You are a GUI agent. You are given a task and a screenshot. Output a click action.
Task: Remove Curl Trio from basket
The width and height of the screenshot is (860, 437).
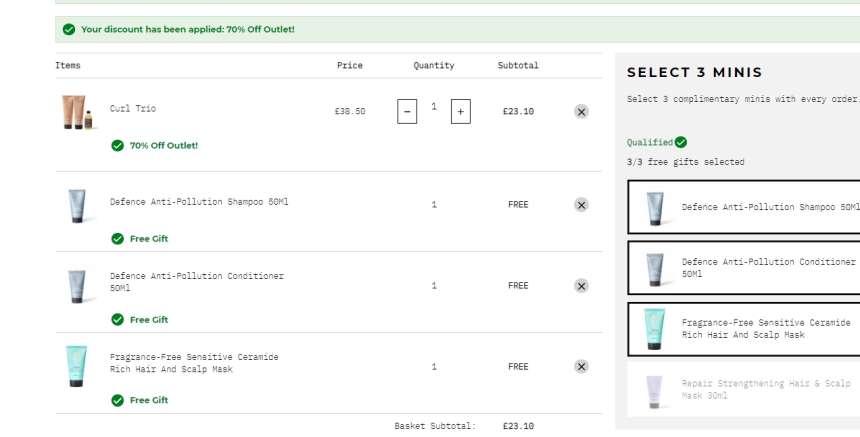(x=581, y=112)
